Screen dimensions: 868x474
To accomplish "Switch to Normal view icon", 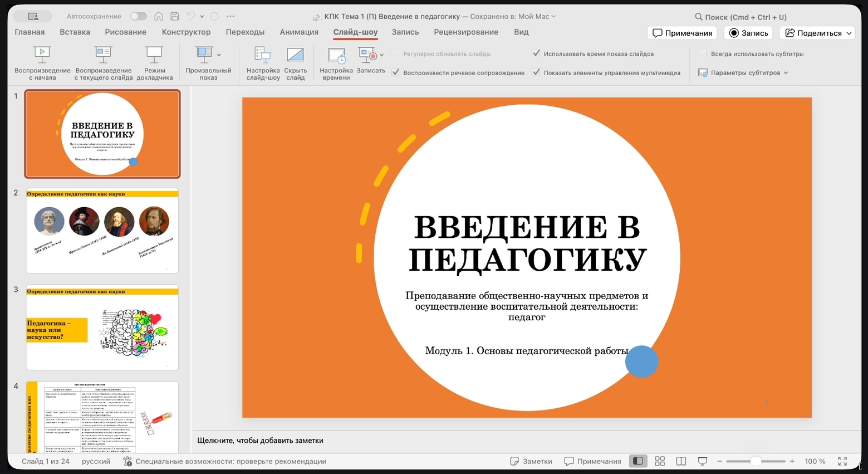I will tap(638, 461).
